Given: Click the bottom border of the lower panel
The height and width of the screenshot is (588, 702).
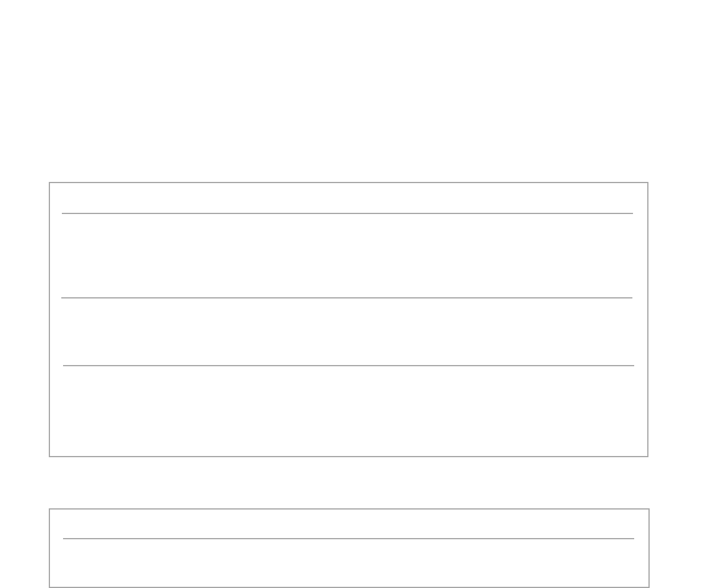Looking at the screenshot, I should tap(349, 587).
